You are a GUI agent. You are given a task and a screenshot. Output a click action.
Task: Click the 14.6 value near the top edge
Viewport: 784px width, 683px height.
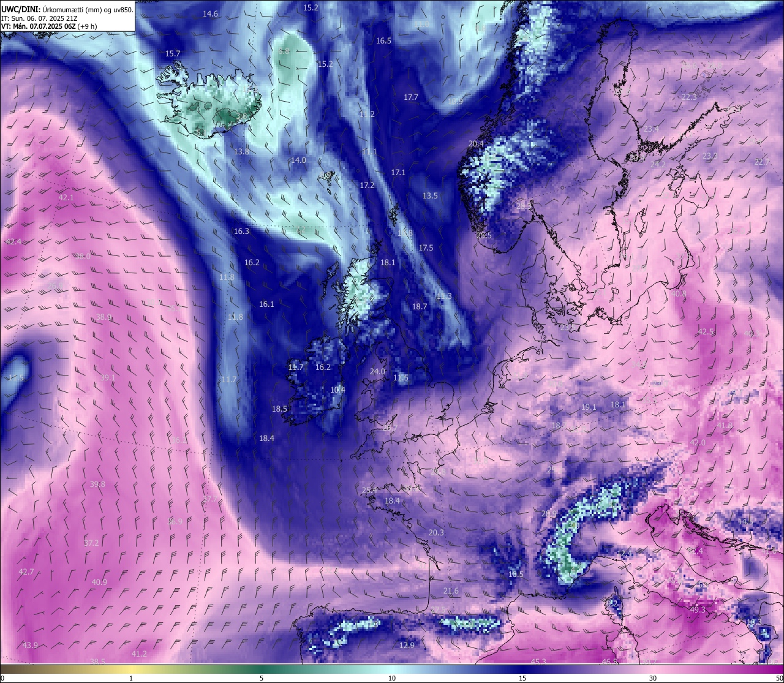(211, 13)
